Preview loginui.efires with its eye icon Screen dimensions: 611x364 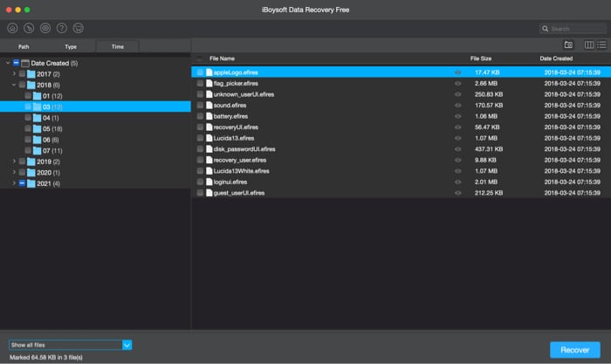click(458, 182)
